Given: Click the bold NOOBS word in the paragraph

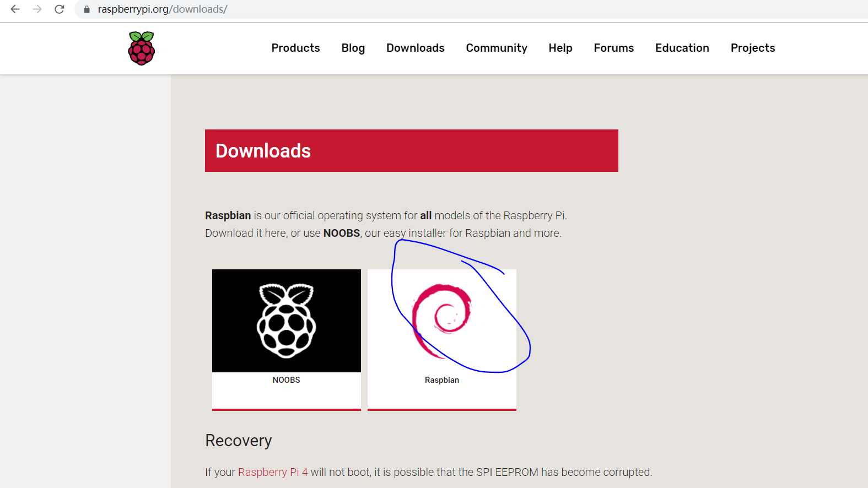Looking at the screenshot, I should [x=342, y=233].
